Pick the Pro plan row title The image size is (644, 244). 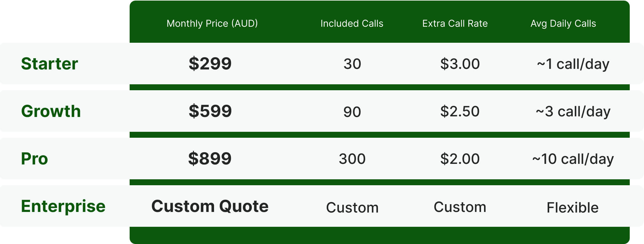[34, 159]
